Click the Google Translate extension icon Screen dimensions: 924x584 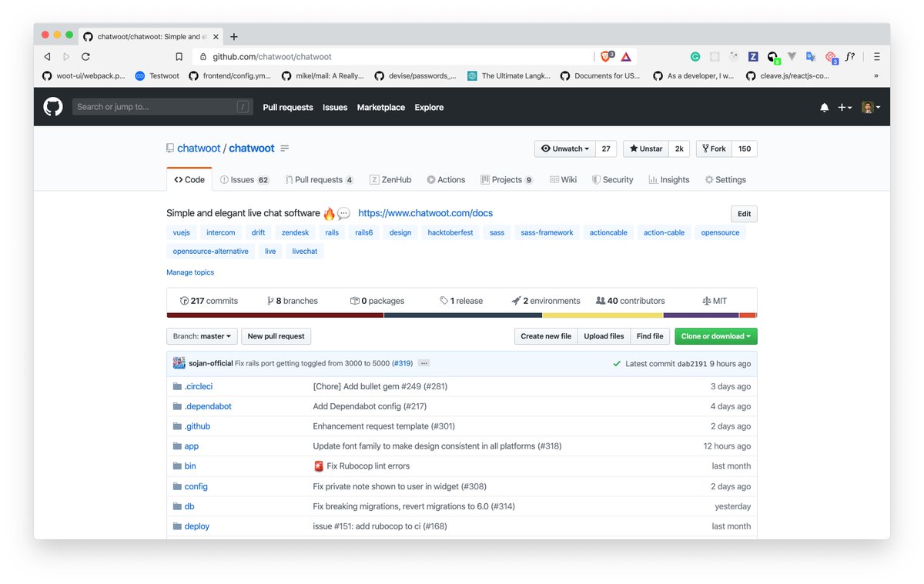pyautogui.click(x=811, y=57)
